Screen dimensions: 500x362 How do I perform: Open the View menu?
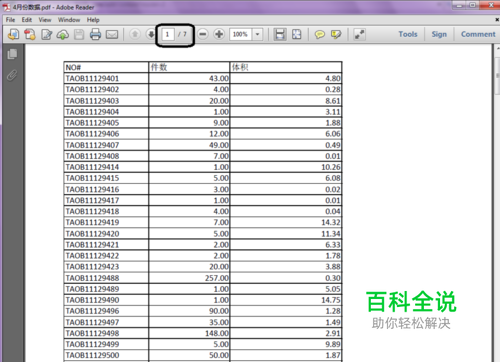pyautogui.click(x=45, y=20)
